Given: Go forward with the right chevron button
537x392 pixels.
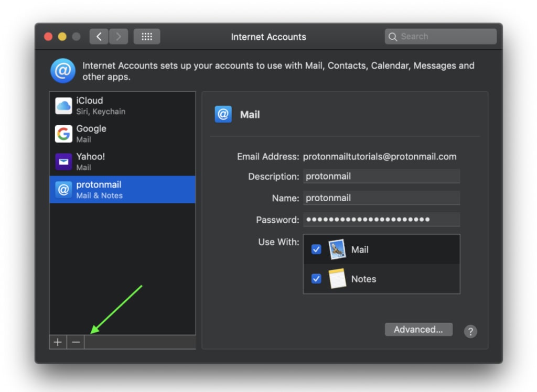Looking at the screenshot, I should (x=119, y=37).
